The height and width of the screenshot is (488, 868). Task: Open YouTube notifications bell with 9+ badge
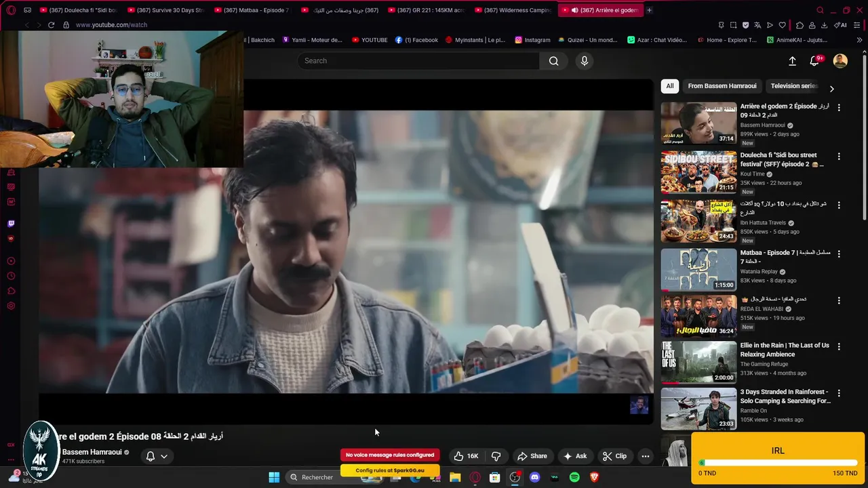click(814, 61)
